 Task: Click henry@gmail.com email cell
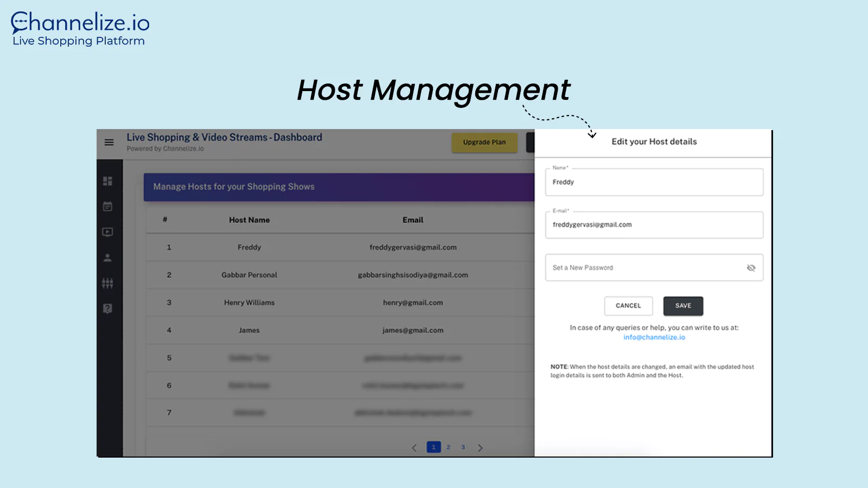413,303
